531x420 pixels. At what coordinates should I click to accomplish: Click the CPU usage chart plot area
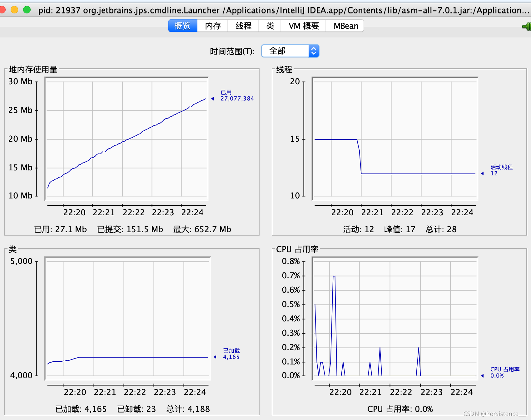click(x=395, y=318)
